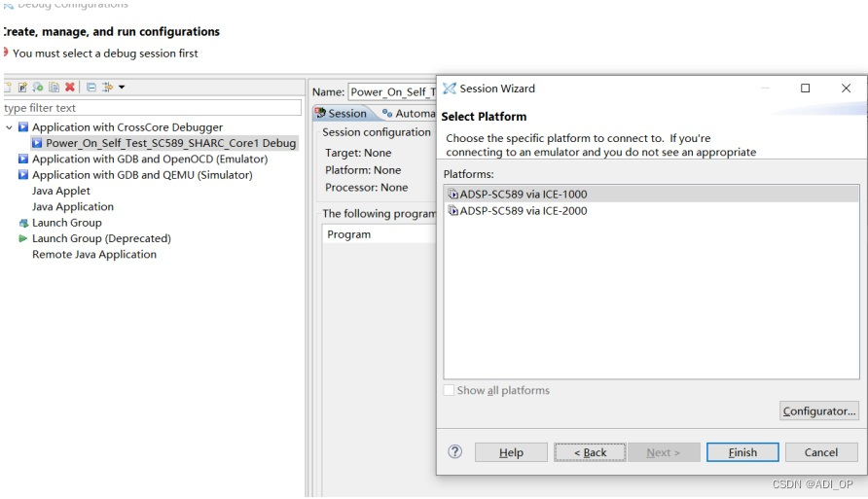This screenshot has width=868, height=499.
Task: Click the ICE-2000 platform icon
Action: tap(452, 211)
